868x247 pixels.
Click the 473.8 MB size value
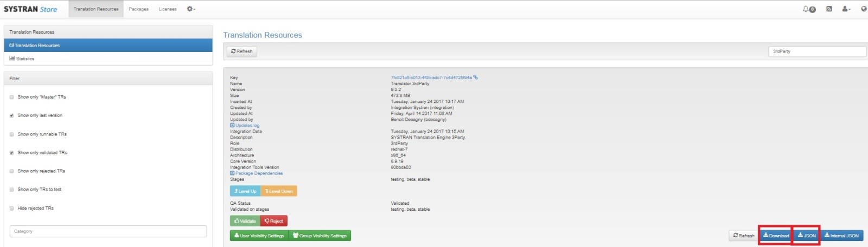400,95
